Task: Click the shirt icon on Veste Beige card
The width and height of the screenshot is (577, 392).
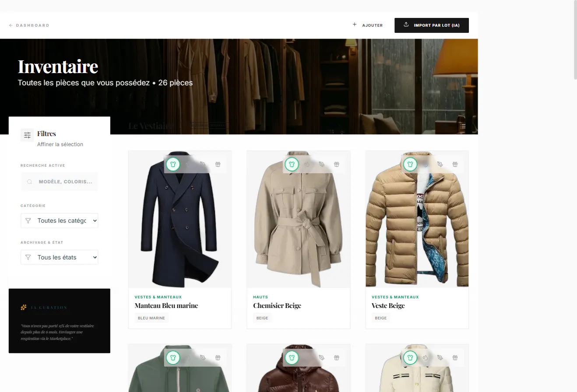Action: (x=410, y=164)
